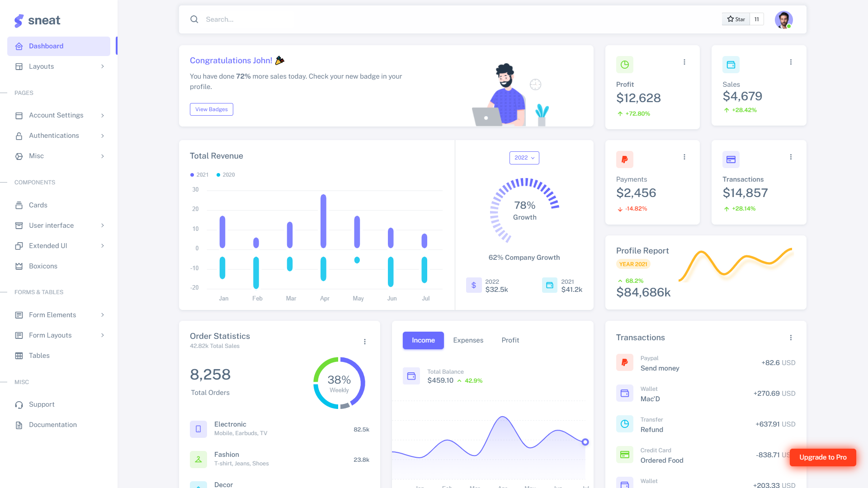Click the Upgrade to Pro button
Viewport: 868px width, 488px height.
click(x=824, y=456)
